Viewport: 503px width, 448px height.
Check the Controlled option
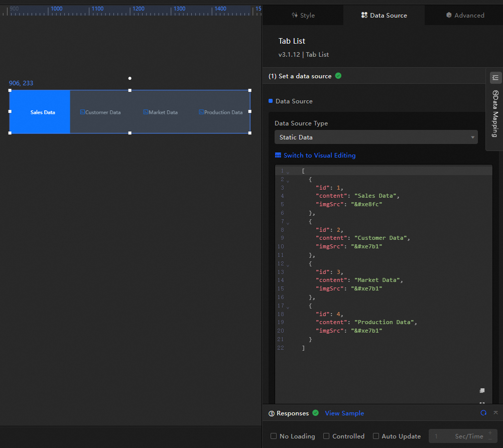pyautogui.click(x=326, y=436)
